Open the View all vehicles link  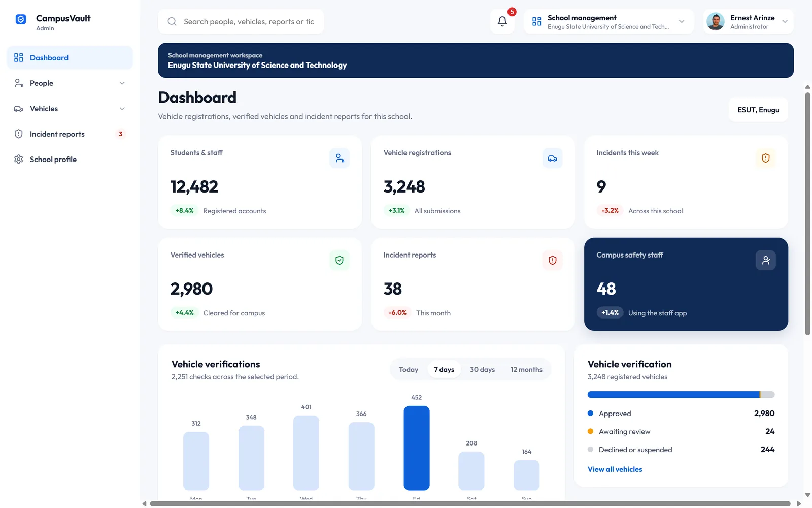coord(615,469)
